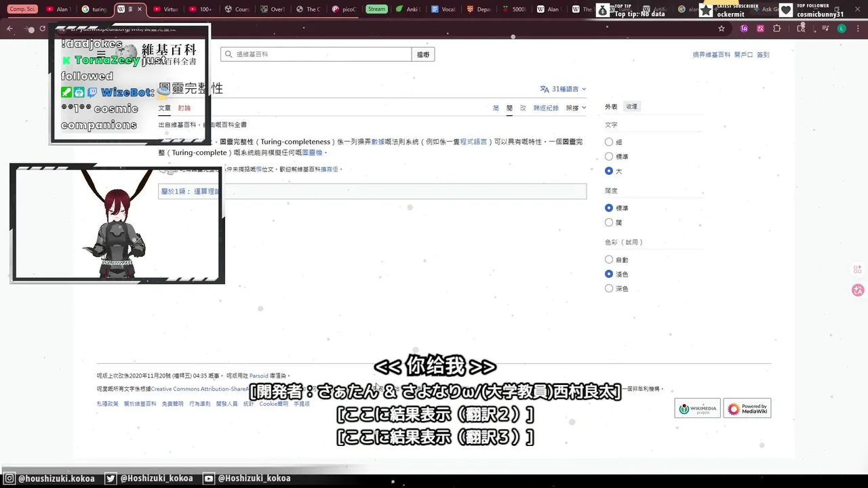This screenshot has width=868, height=488.
Task: Open the Stream tab group label
Action: 376,9
